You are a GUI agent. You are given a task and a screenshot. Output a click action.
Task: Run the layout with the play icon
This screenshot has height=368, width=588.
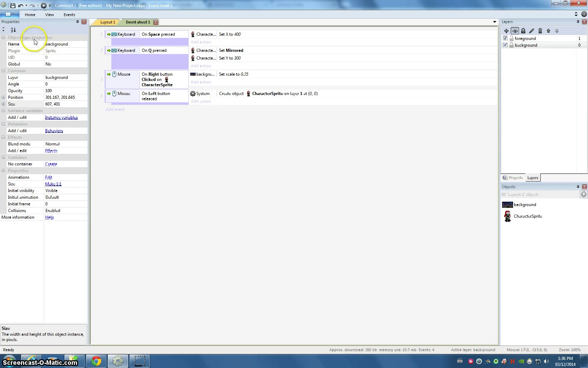[44, 5]
